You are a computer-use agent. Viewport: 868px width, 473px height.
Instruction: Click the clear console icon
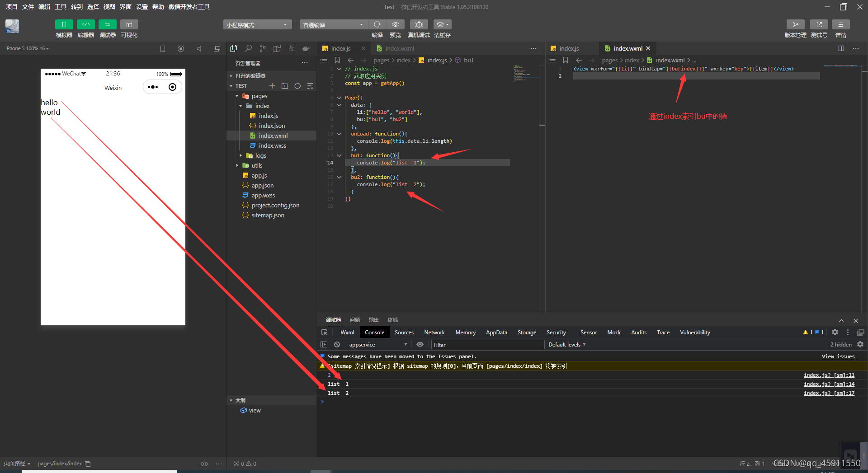click(x=337, y=345)
